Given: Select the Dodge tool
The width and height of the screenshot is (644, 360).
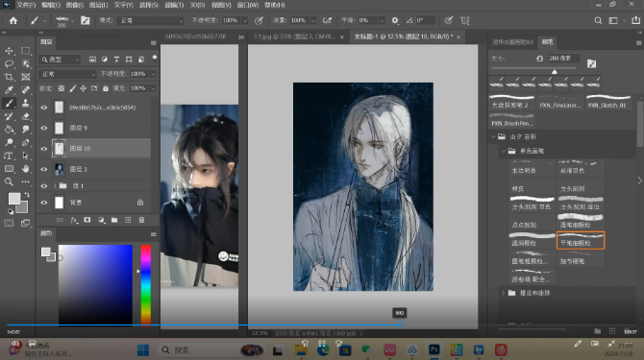Looking at the screenshot, I should pos(9,143).
